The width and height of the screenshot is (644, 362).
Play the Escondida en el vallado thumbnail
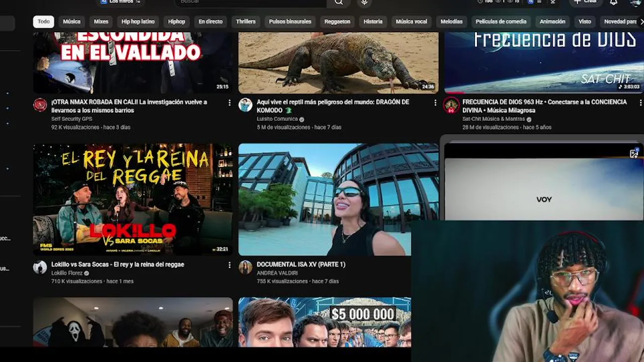pos(133,62)
